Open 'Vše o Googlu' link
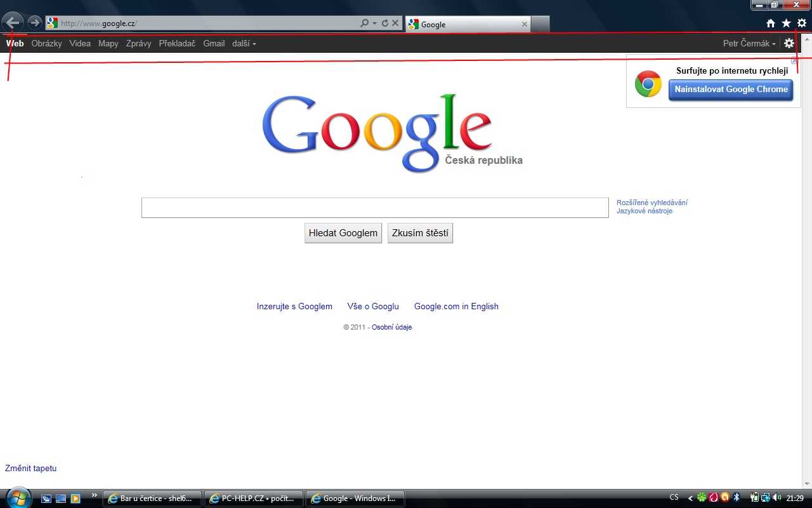812x508 pixels. tap(373, 306)
